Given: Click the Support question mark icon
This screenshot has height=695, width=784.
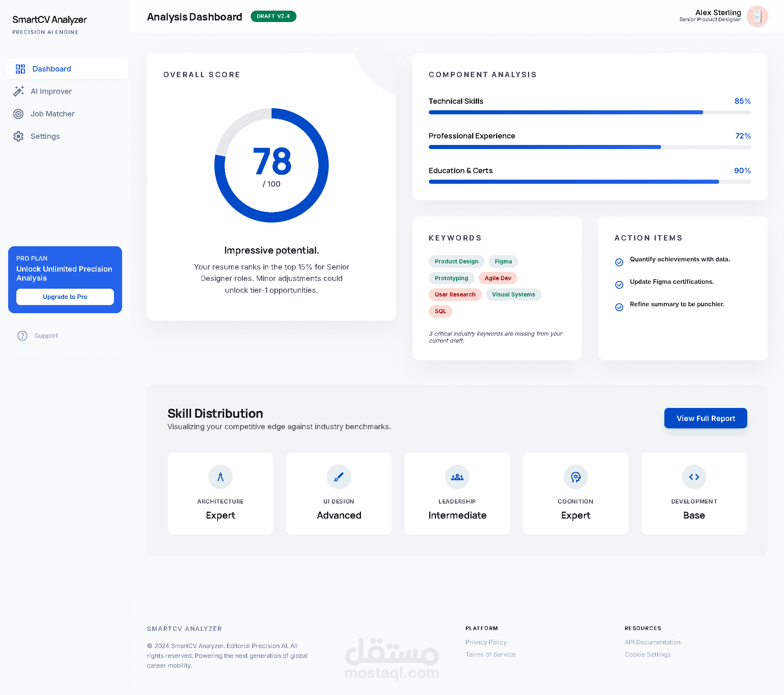Looking at the screenshot, I should 22,336.
